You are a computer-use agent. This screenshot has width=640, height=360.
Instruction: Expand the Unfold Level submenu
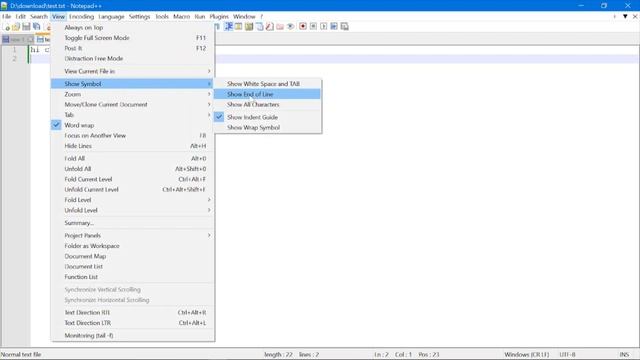coord(133,210)
